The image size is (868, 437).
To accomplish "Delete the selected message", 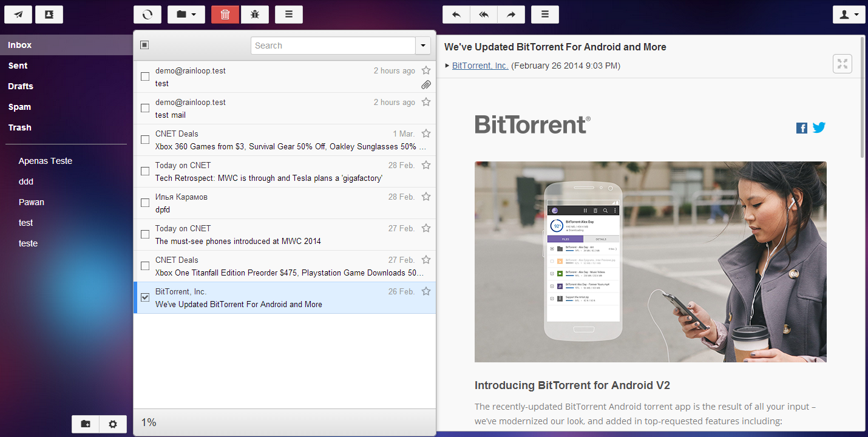I will click(x=225, y=14).
